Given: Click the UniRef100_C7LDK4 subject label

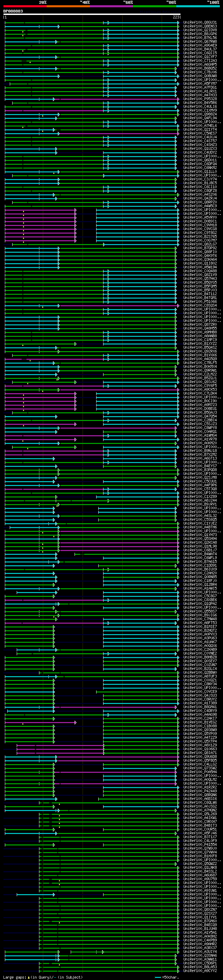Looking at the screenshot, I should click(200, 394).
